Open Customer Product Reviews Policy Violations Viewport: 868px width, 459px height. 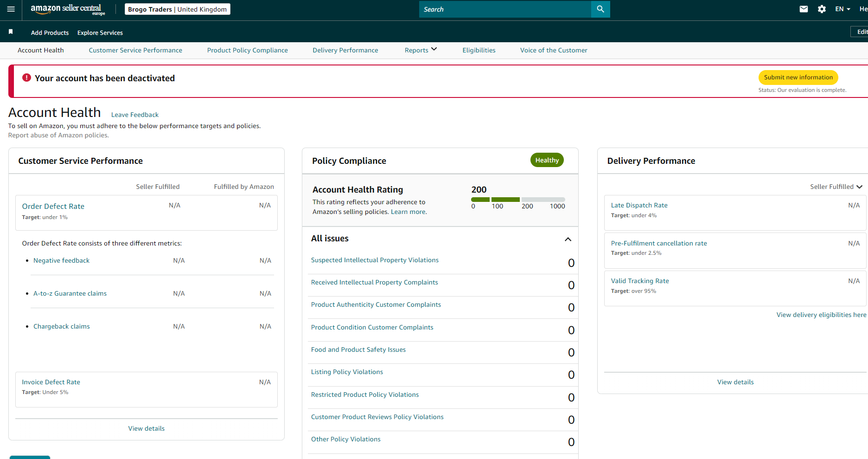coord(377,417)
